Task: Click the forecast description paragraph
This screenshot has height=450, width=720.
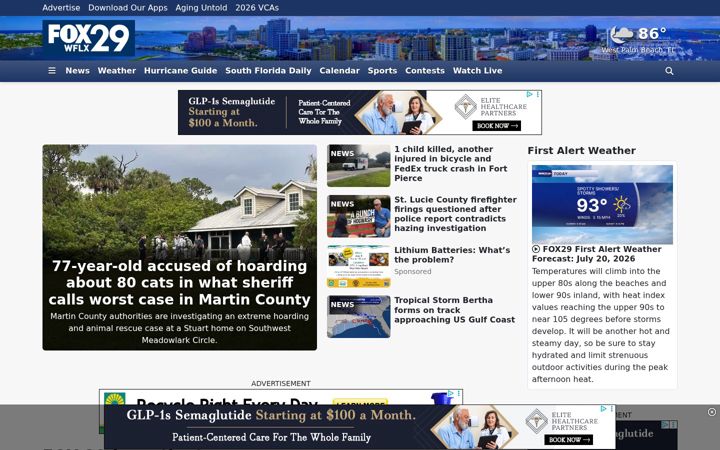Action: [x=601, y=325]
